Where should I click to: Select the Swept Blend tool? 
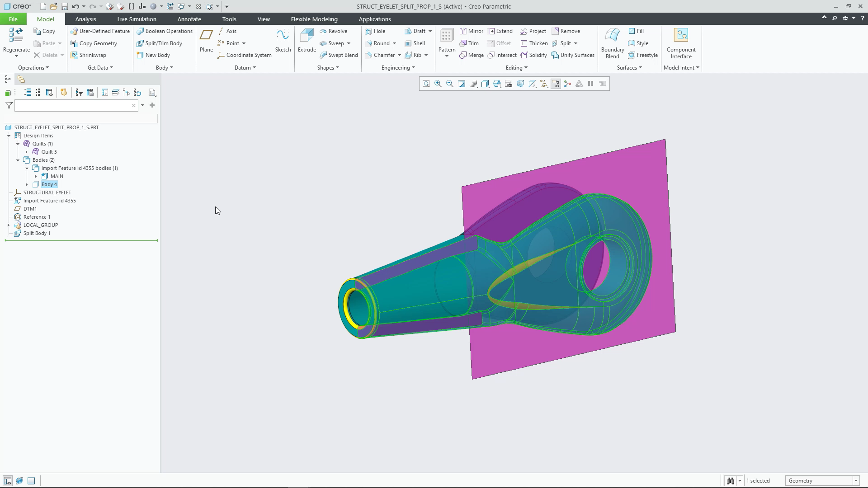pos(339,55)
